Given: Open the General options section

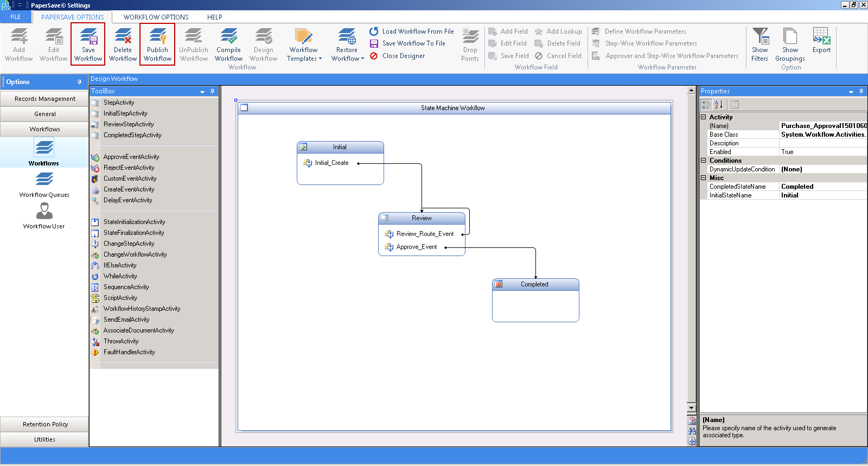Looking at the screenshot, I should click(x=44, y=114).
